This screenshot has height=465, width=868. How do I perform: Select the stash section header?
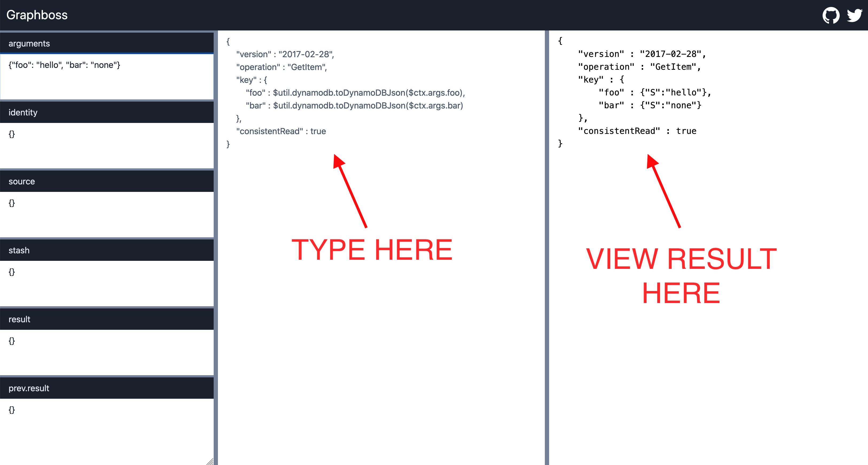pos(107,250)
